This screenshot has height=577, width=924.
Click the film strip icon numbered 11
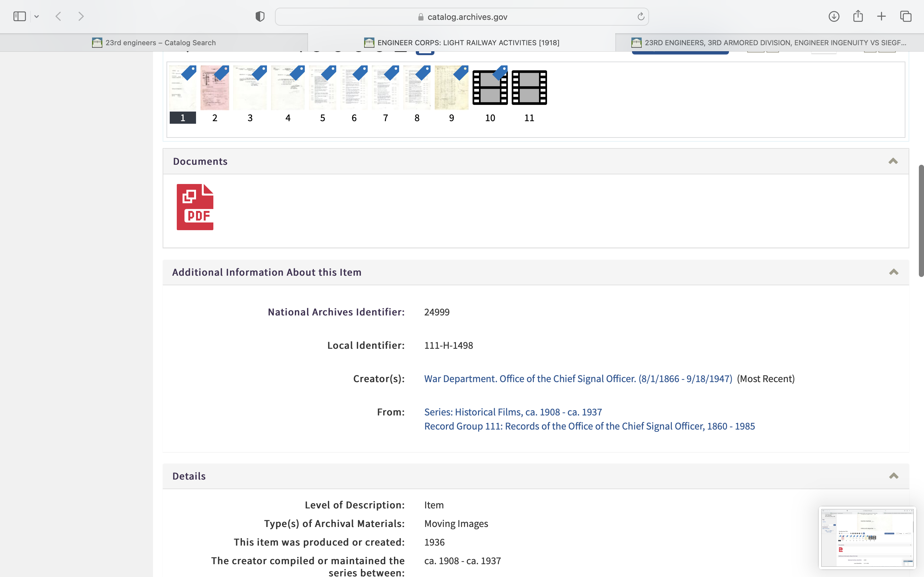(529, 88)
